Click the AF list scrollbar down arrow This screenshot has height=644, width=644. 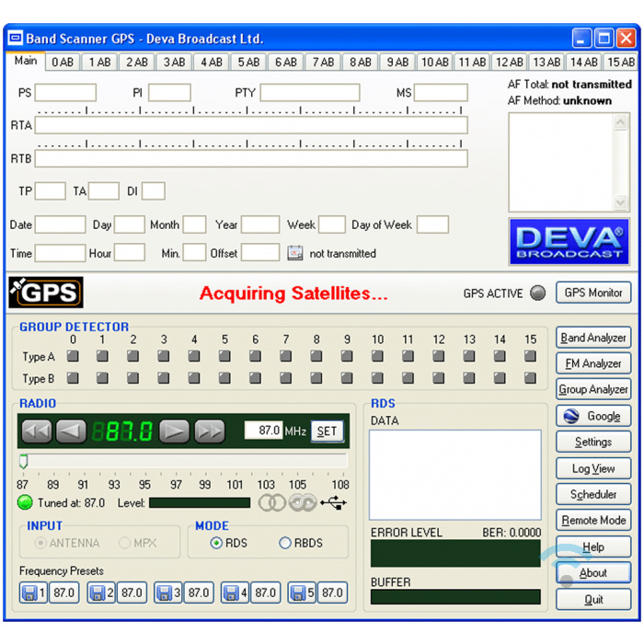(x=622, y=203)
